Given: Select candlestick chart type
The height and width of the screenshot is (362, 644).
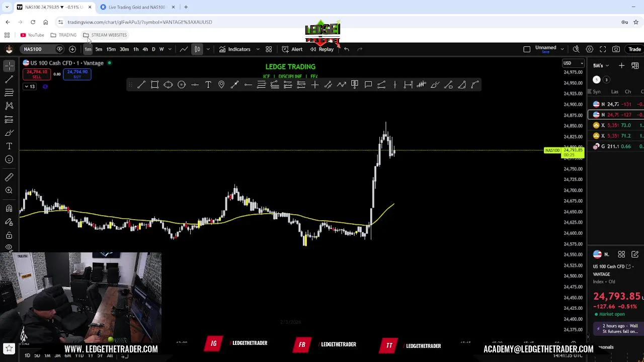Looking at the screenshot, I should 197,49.
